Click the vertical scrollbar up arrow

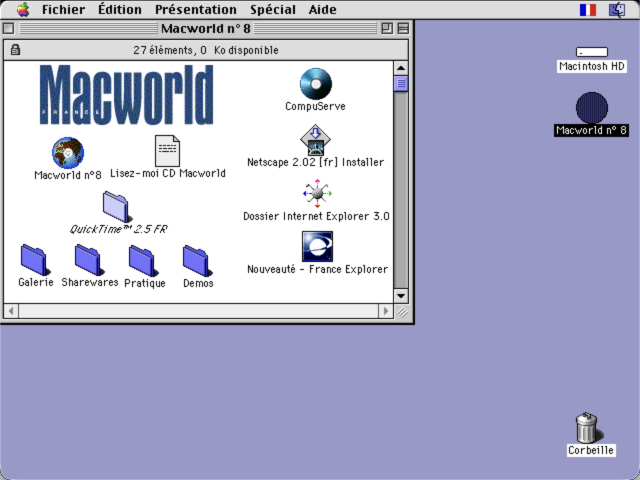[401, 68]
